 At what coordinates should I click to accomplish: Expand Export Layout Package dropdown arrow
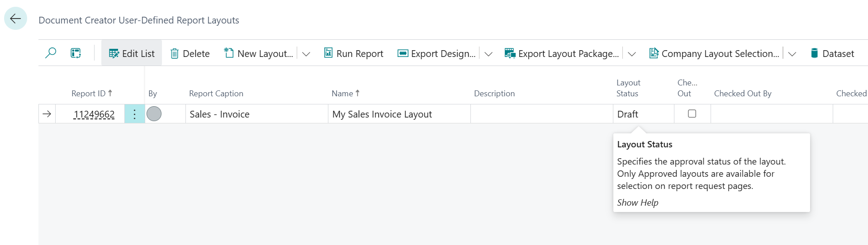(x=632, y=54)
